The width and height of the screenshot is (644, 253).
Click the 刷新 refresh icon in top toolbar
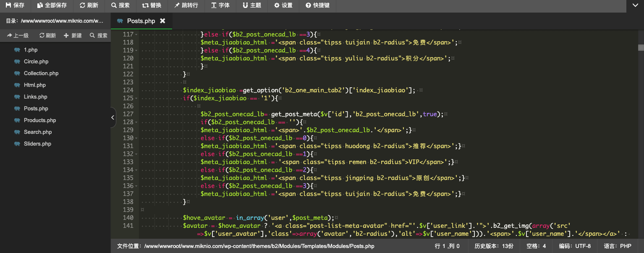coord(89,5)
